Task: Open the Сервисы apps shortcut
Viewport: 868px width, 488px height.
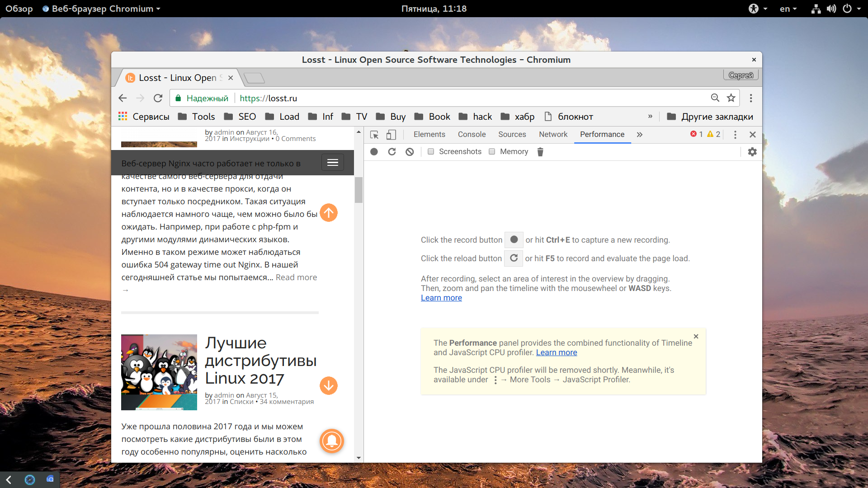Action: coord(144,117)
